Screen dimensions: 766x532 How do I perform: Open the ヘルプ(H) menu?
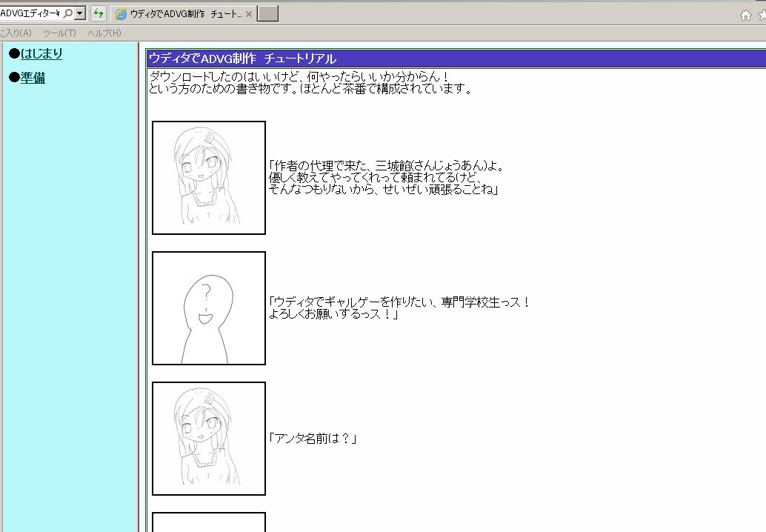point(104,33)
